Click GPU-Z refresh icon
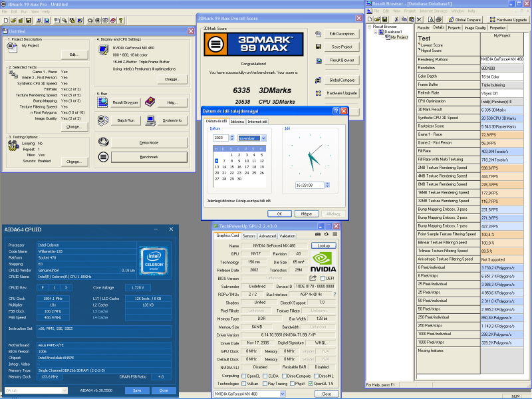 pyautogui.click(x=327, y=235)
